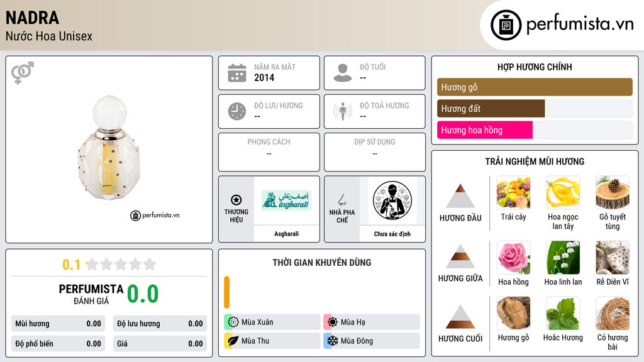Click the Hương gỗ accord bar
The width and height of the screenshot is (644, 362).
(535, 87)
